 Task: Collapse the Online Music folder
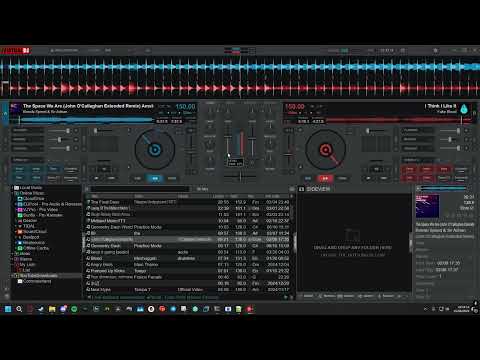pyautogui.click(x=13, y=193)
